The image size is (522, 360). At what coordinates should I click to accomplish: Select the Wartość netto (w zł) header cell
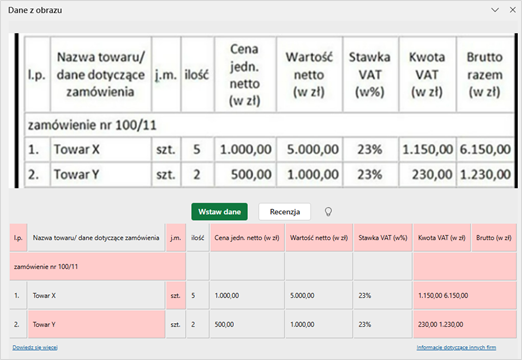click(319, 238)
